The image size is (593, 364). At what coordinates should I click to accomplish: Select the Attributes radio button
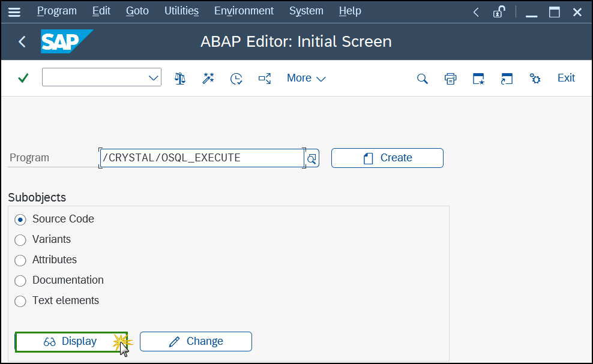click(x=20, y=260)
